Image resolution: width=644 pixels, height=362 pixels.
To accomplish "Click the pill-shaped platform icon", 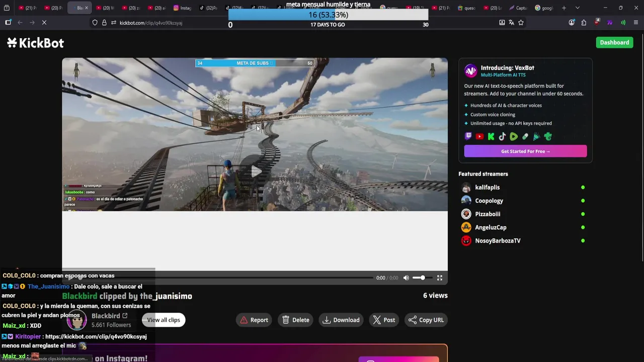I will tap(525, 136).
